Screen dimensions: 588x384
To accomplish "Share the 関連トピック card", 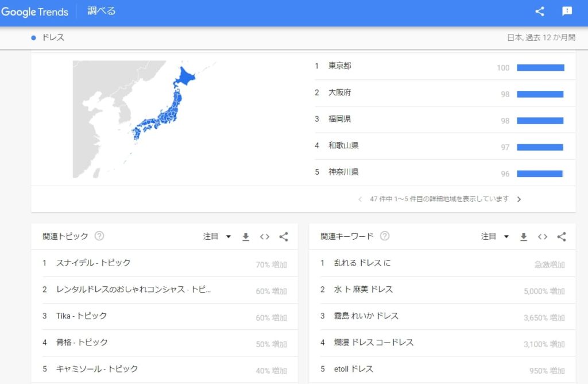I will click(284, 237).
